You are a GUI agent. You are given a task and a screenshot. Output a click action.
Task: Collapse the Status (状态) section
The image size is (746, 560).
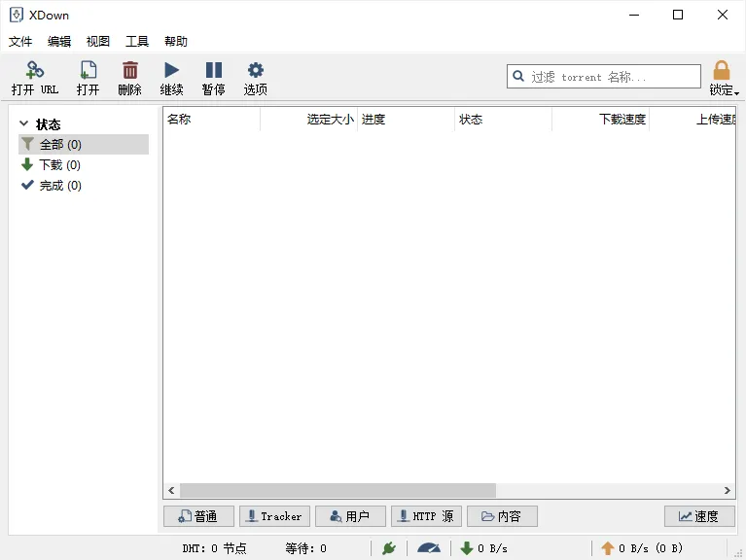pyautogui.click(x=23, y=123)
